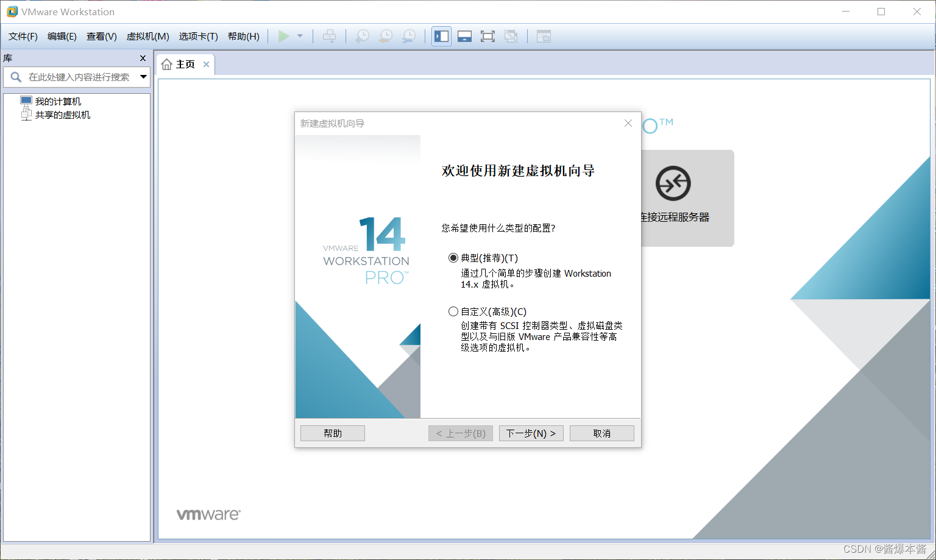Toggle the library sidebar view icon
Viewport: 936px width, 560px height.
click(441, 37)
